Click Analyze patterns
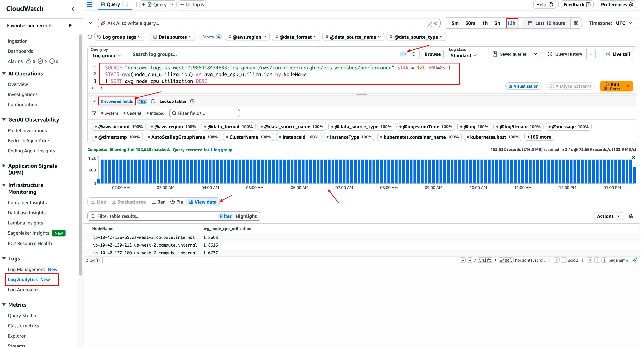Image resolution: width=644 pixels, height=347 pixels. click(x=571, y=86)
